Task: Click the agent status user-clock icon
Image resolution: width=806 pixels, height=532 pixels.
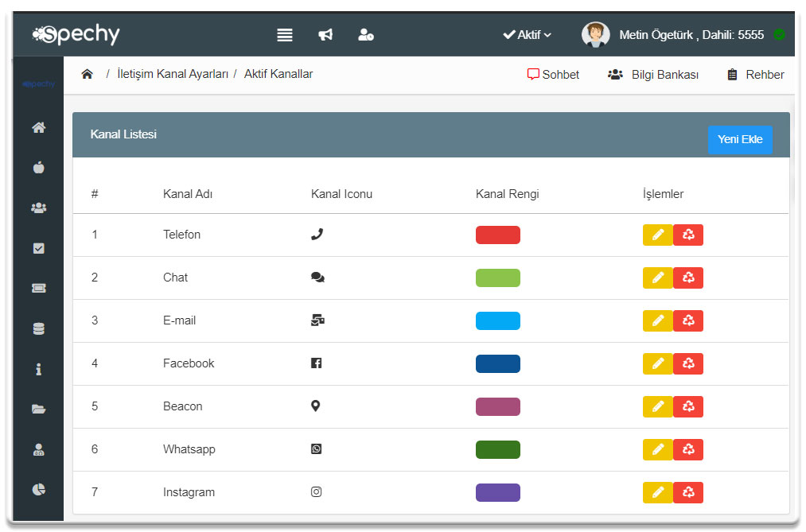Action: [x=366, y=34]
